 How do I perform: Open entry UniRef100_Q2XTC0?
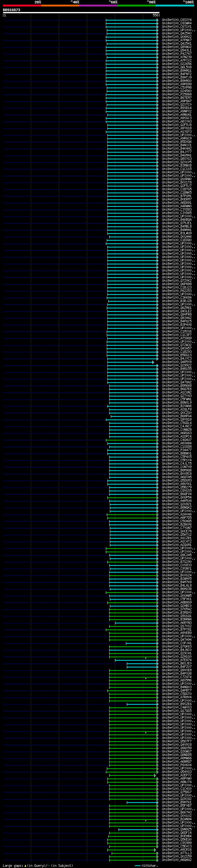coord(176,104)
